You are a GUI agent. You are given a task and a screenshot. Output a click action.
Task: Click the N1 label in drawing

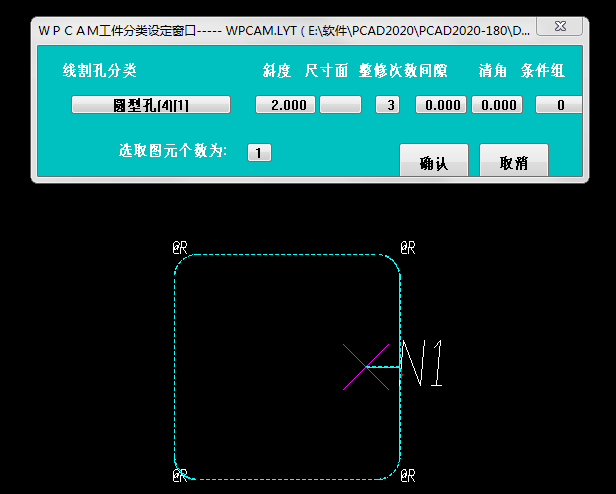pyautogui.click(x=423, y=364)
